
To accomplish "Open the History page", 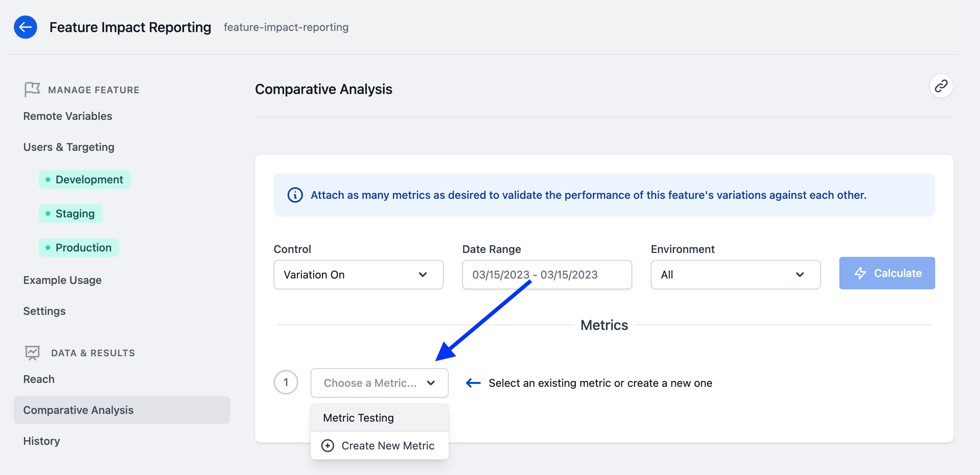I will [42, 441].
